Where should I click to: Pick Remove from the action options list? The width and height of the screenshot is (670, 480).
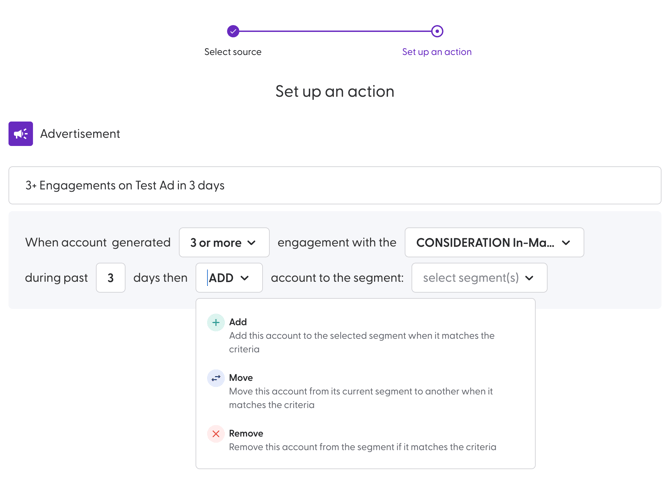(246, 434)
